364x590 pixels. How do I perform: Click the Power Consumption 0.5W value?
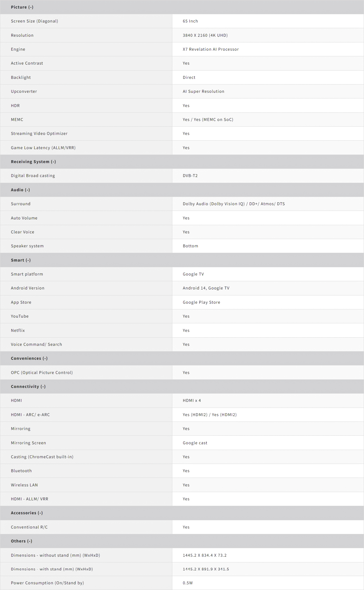click(188, 583)
